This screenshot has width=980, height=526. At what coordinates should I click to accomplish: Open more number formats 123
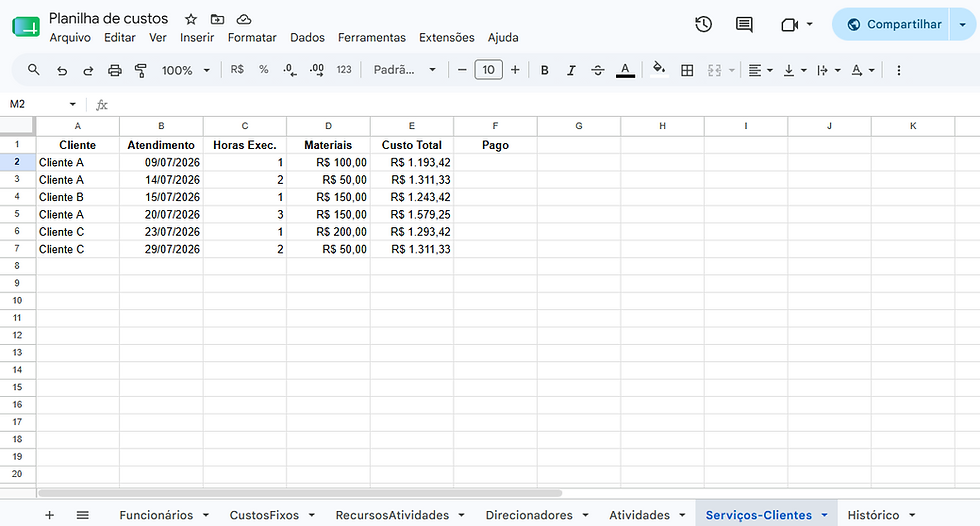click(344, 70)
